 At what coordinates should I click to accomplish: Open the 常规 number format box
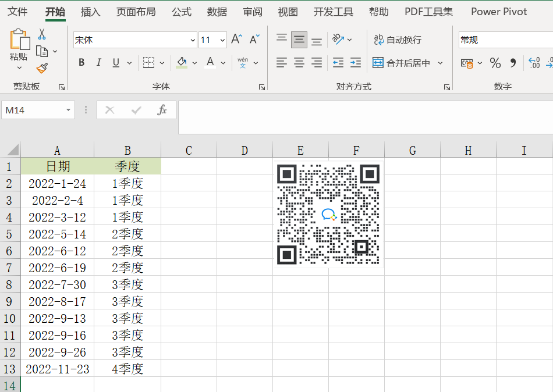pos(505,40)
